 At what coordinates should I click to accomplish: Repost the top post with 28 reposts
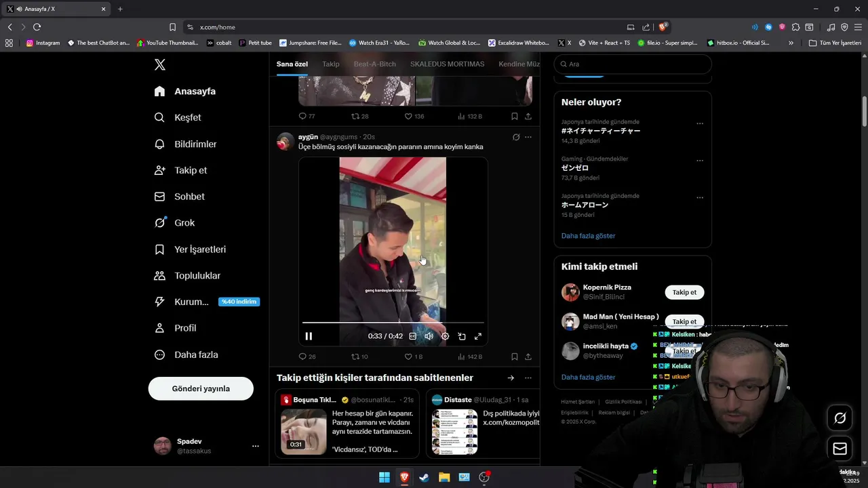click(359, 116)
